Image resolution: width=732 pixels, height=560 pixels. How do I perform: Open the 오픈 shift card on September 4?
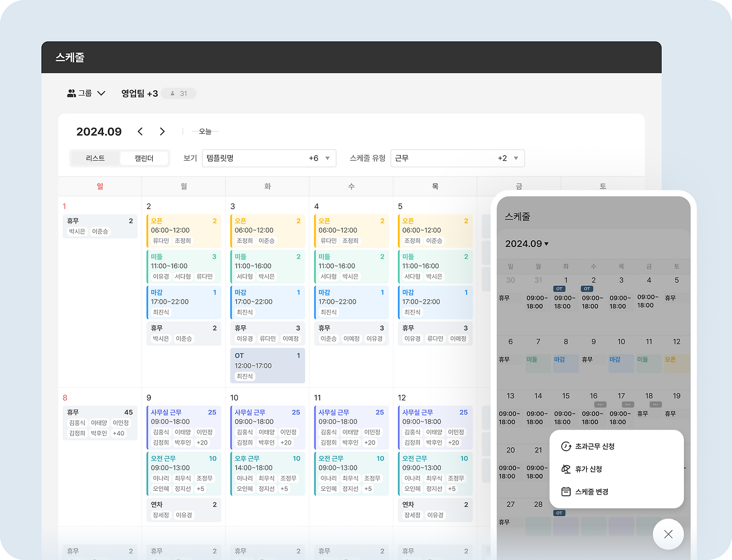(x=352, y=231)
